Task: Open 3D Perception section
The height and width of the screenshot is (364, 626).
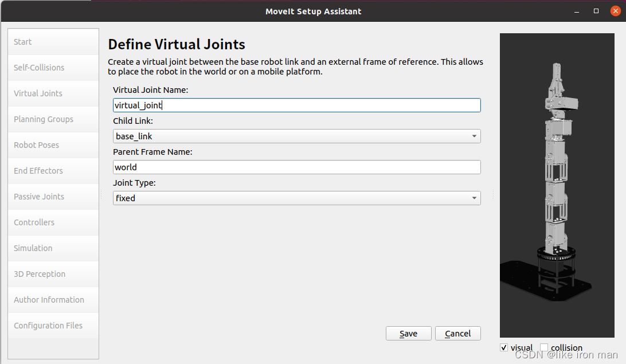Action: pos(53,274)
